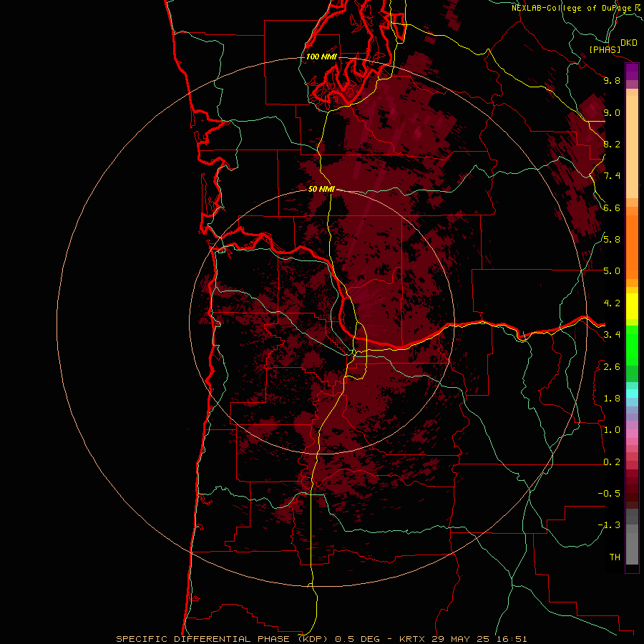Image resolution: width=644 pixels, height=644 pixels.
Task: Click the -1.3 scale value
Action: 609,525
